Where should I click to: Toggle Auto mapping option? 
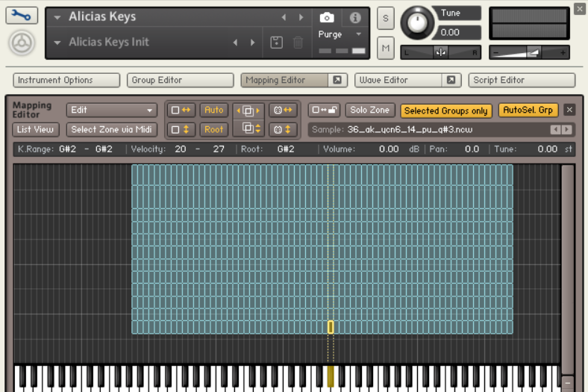213,111
